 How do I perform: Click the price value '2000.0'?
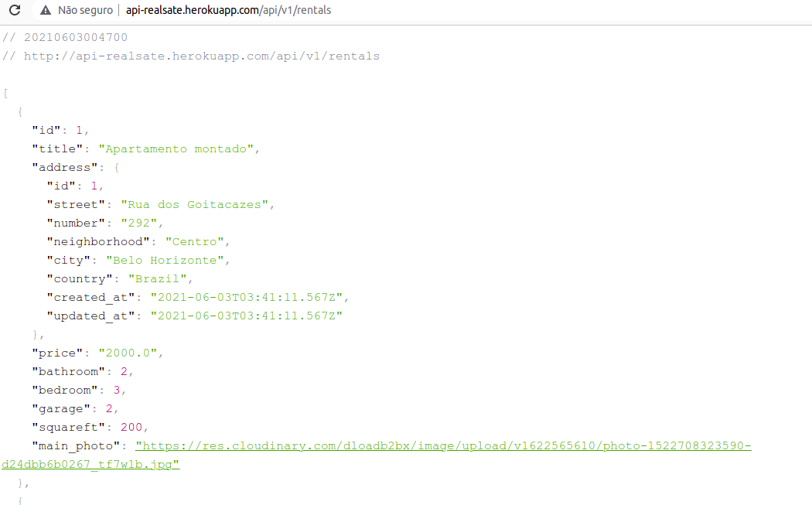(131, 353)
